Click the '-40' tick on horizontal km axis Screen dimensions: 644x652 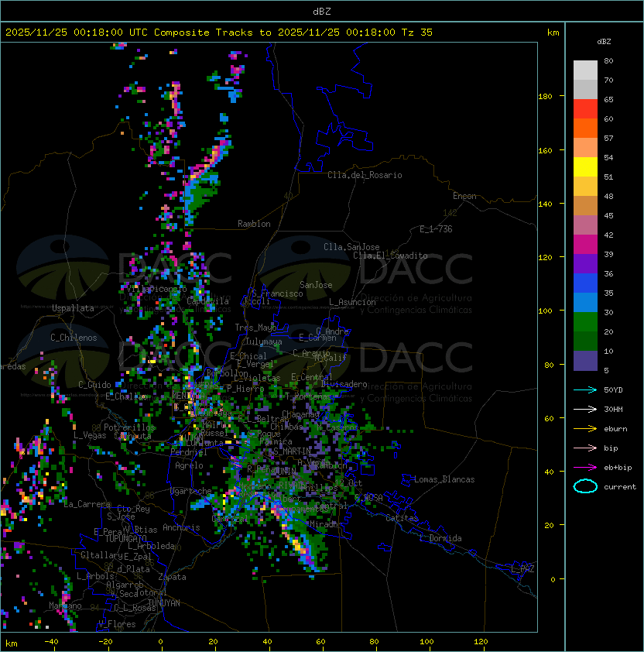[x=51, y=642]
